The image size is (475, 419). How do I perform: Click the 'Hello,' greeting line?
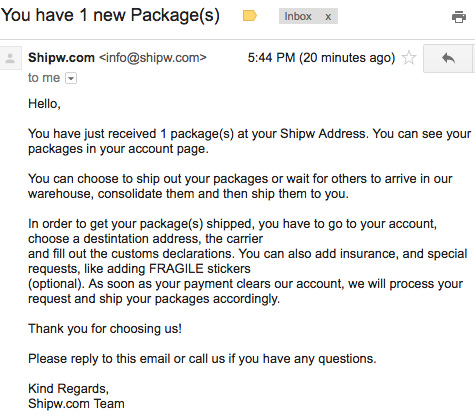(44, 104)
